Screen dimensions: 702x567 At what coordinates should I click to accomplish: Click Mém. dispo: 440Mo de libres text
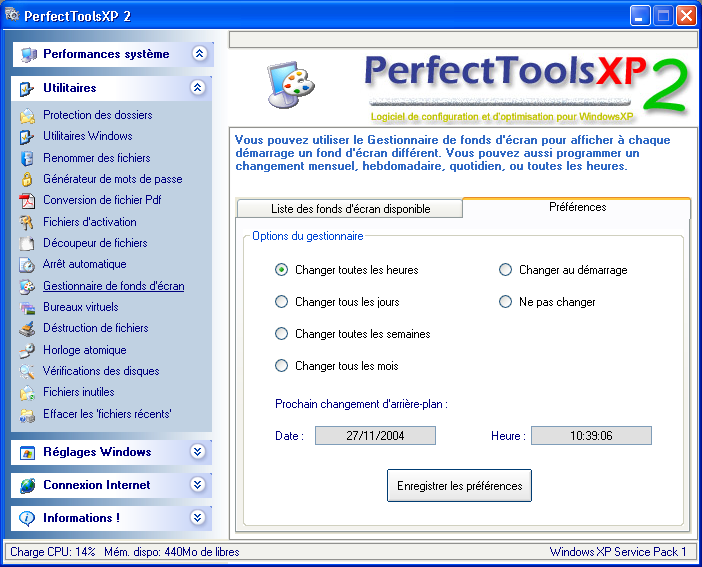pyautogui.click(x=172, y=552)
